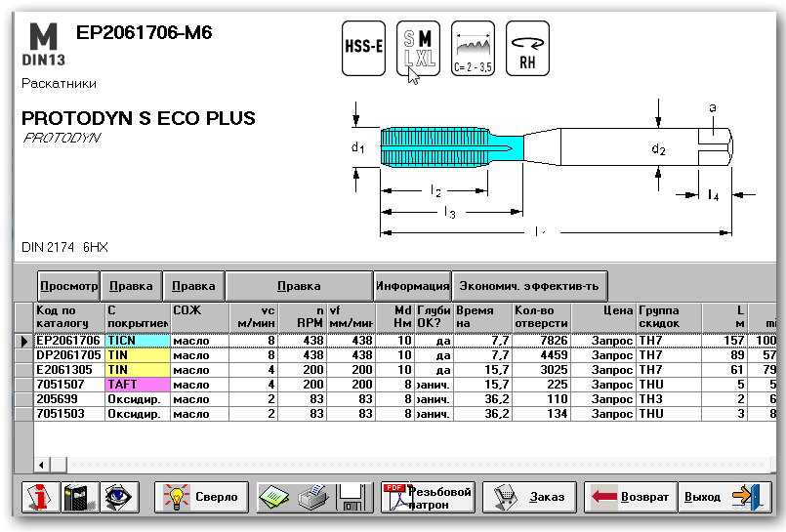Click Оксидир. cell in 205699 row
The height and width of the screenshot is (532, 786).
point(138,399)
